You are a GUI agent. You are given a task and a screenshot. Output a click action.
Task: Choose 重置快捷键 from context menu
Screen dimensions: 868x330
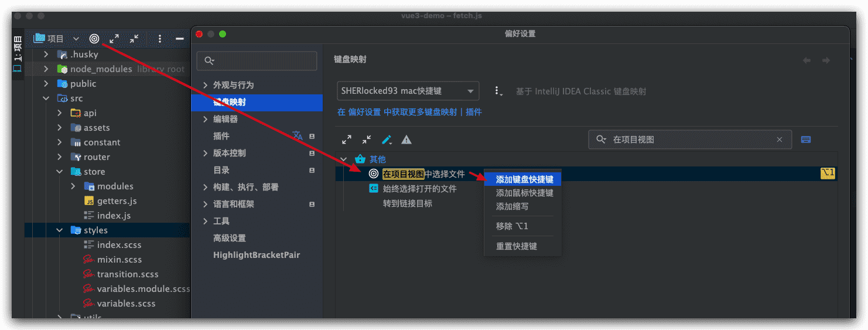523,246
